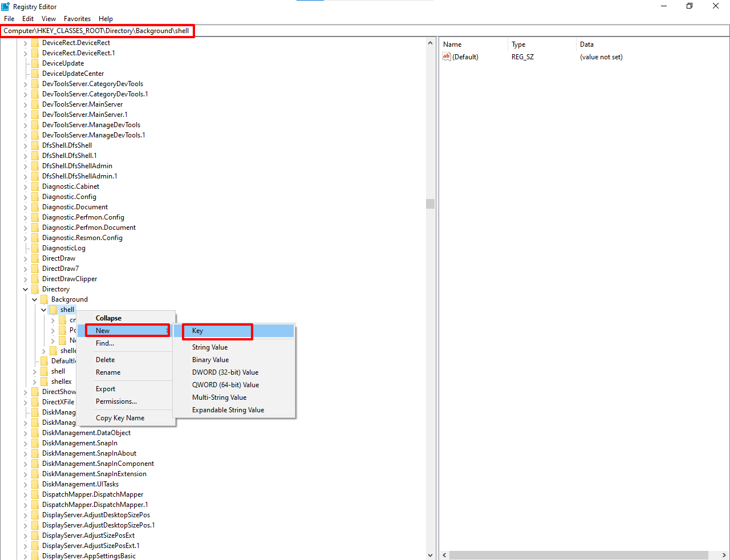730x560 pixels.
Task: Click the (Default) string value icon
Action: 447,56
